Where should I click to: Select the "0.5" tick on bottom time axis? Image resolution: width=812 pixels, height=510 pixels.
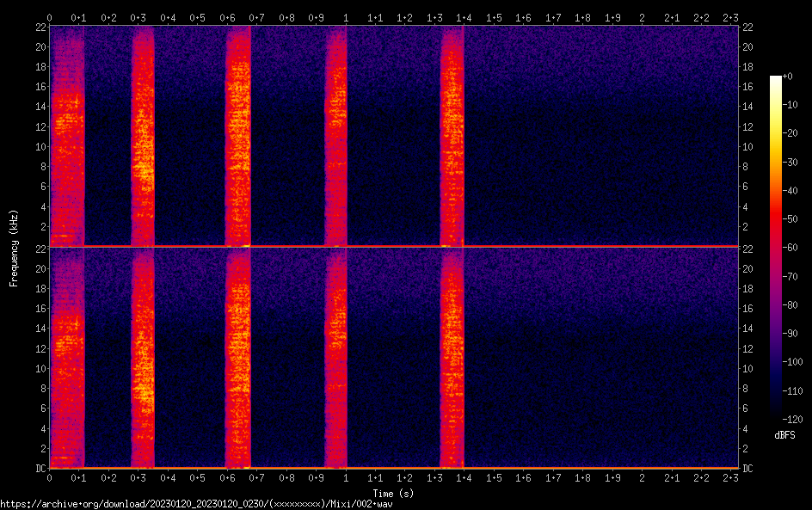coord(198,477)
